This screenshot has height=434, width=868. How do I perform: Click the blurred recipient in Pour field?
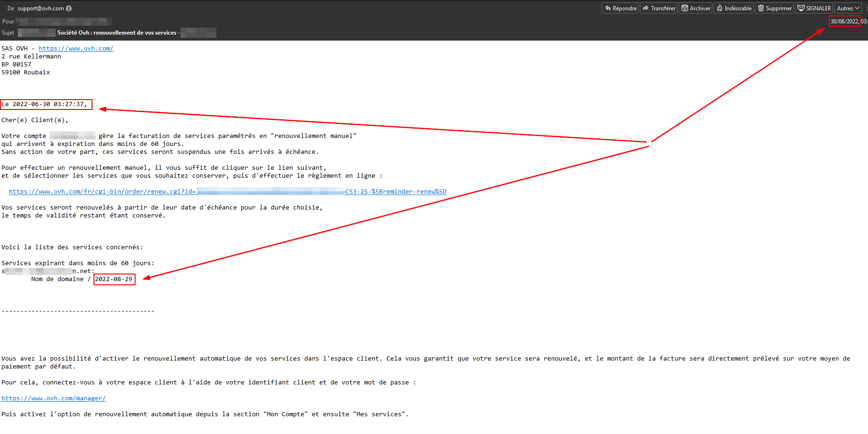click(64, 22)
